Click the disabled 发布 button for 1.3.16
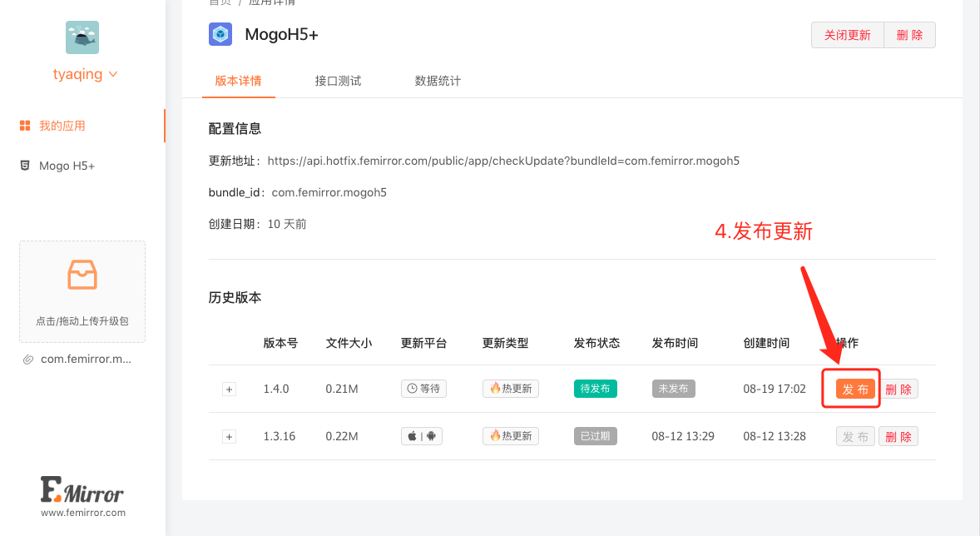 click(x=855, y=437)
